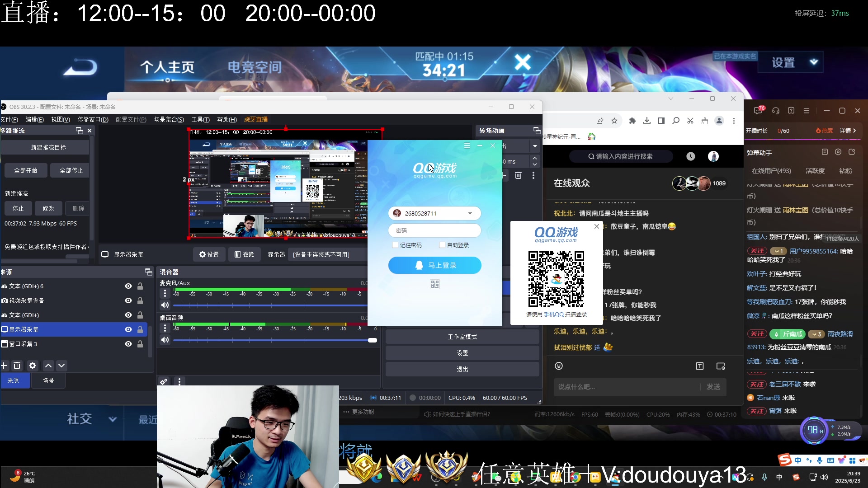Open browser three-dot menu

click(x=734, y=121)
